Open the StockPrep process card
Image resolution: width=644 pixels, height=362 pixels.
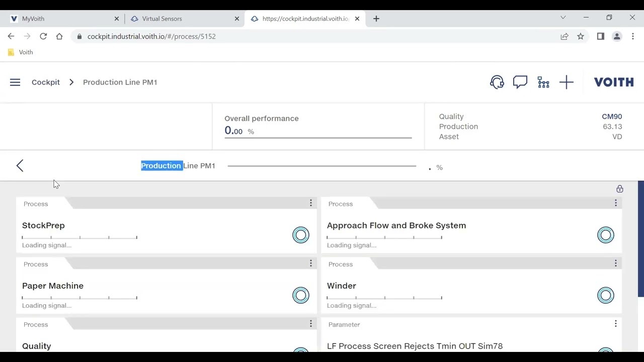(x=167, y=225)
